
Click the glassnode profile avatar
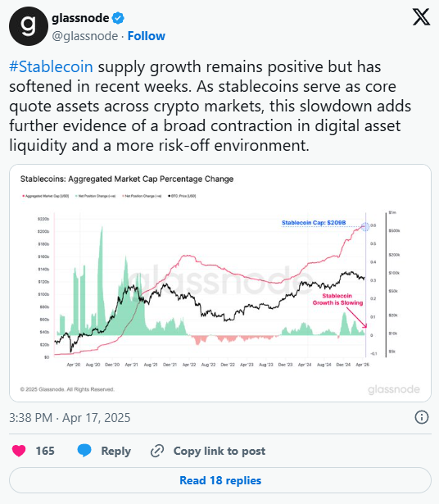(29, 26)
